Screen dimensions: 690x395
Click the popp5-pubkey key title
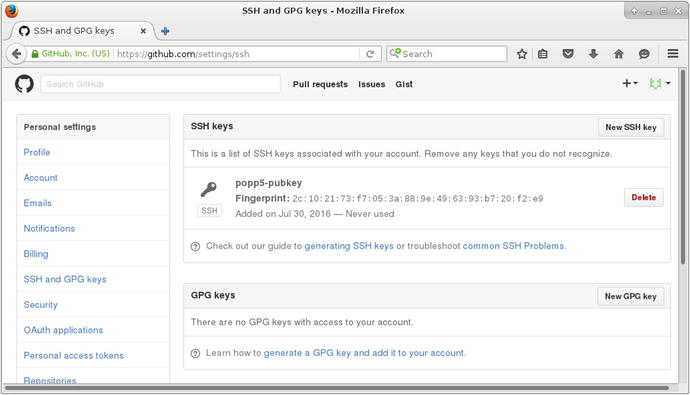pos(268,183)
